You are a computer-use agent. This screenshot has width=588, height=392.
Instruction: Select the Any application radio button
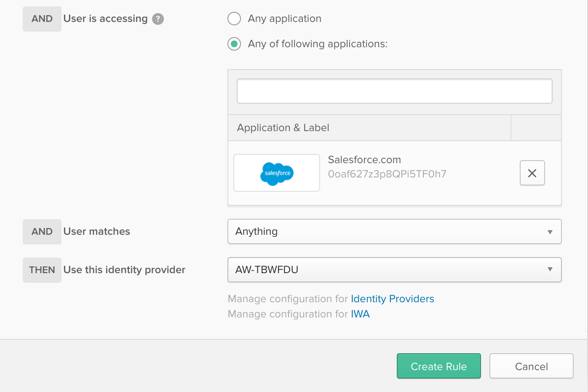[x=234, y=19]
